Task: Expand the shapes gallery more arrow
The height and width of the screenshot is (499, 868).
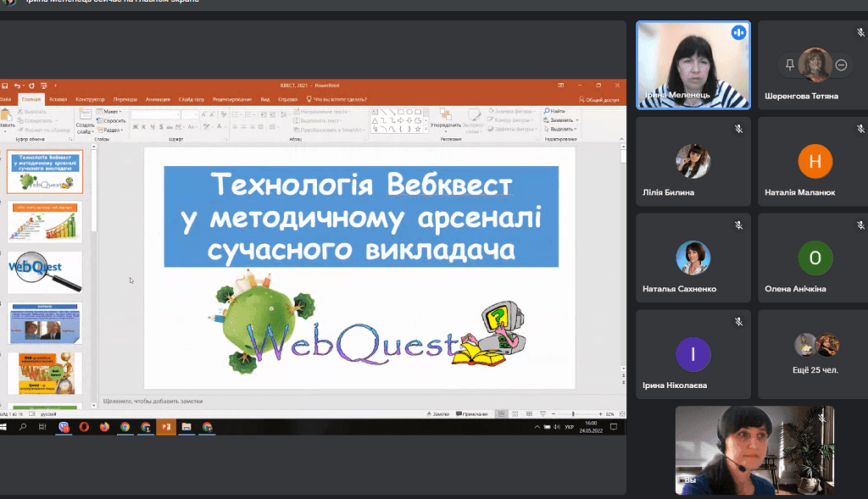Action: (x=426, y=129)
